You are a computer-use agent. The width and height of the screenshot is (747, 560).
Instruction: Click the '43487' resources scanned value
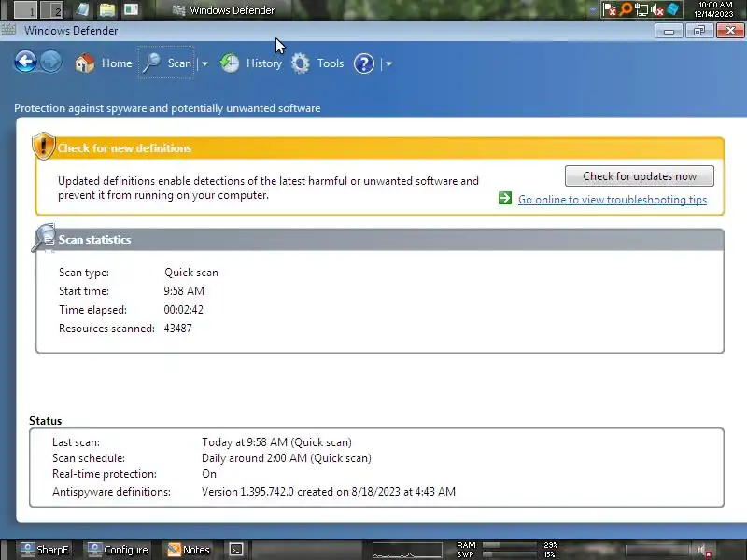pyautogui.click(x=177, y=329)
